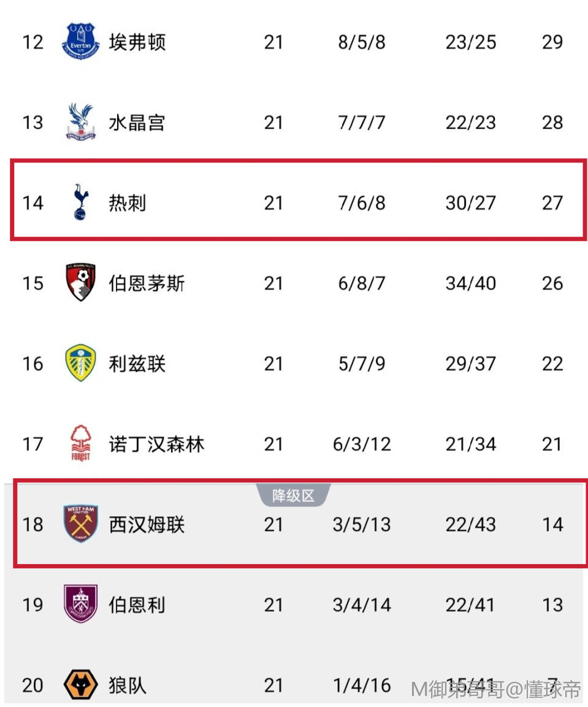The width and height of the screenshot is (588, 707).
Task: Tap the Tottenham cockerel logo
Action: pyautogui.click(x=80, y=202)
